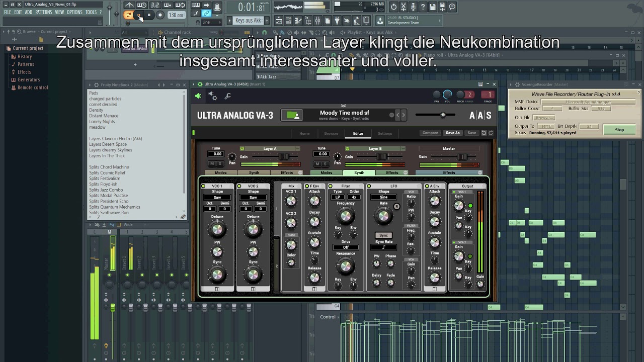
Task: Toggle pattern/song mode button
Action: pos(128,15)
